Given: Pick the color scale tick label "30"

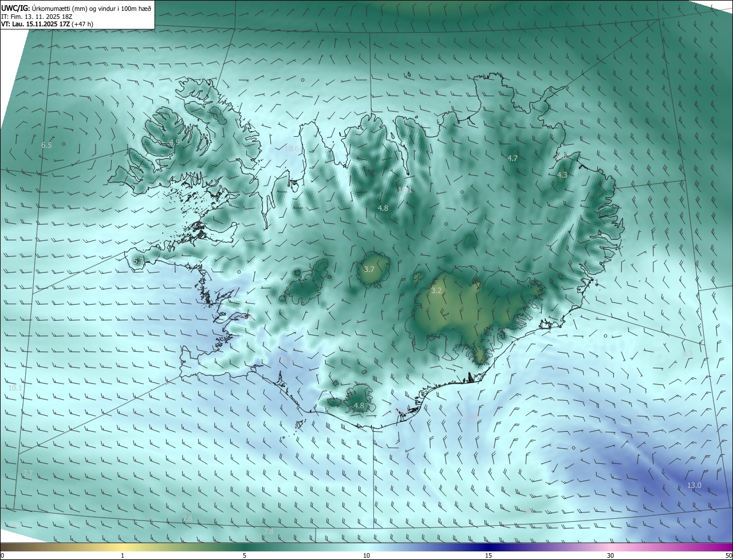Looking at the screenshot, I should pyautogui.click(x=610, y=555).
